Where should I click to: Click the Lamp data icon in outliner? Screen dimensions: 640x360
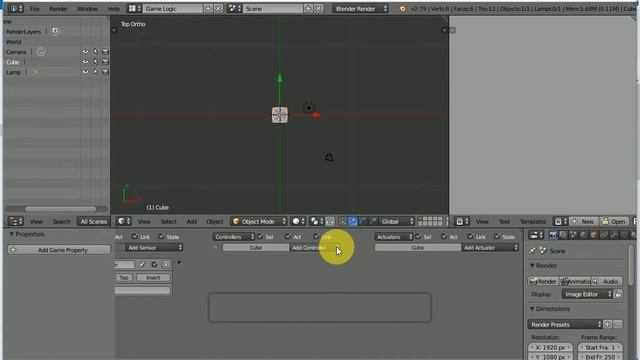(36, 72)
